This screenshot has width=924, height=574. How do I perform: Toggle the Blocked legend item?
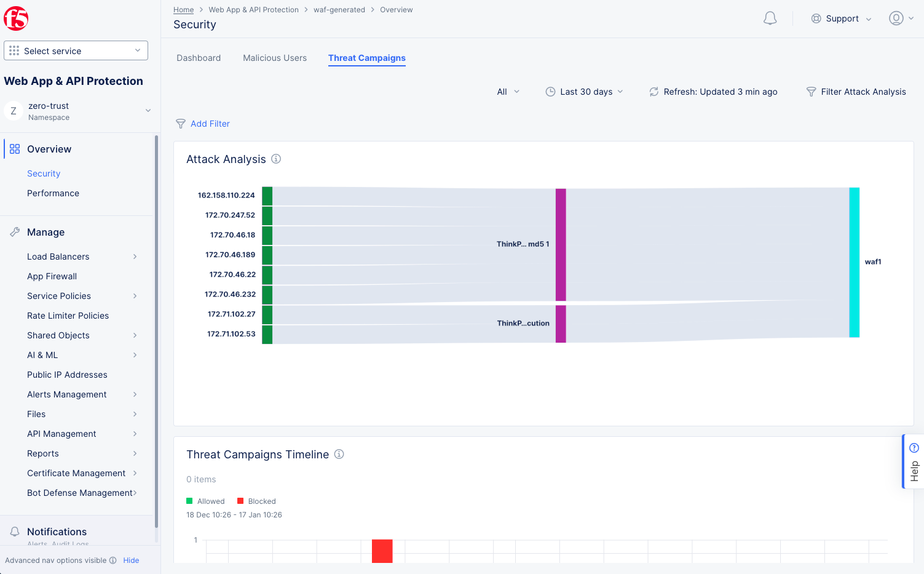coord(256,501)
